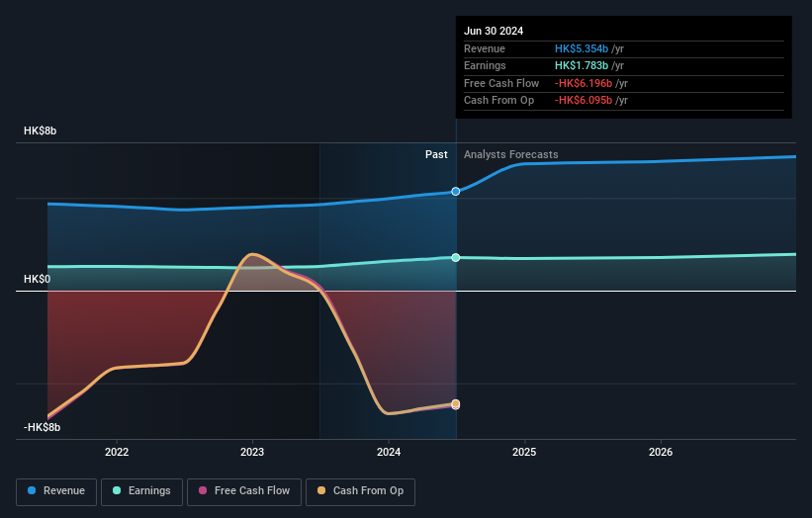Screen dimensions: 812x518
Task: Click the HK$8b y-axis label
Action: pos(40,130)
